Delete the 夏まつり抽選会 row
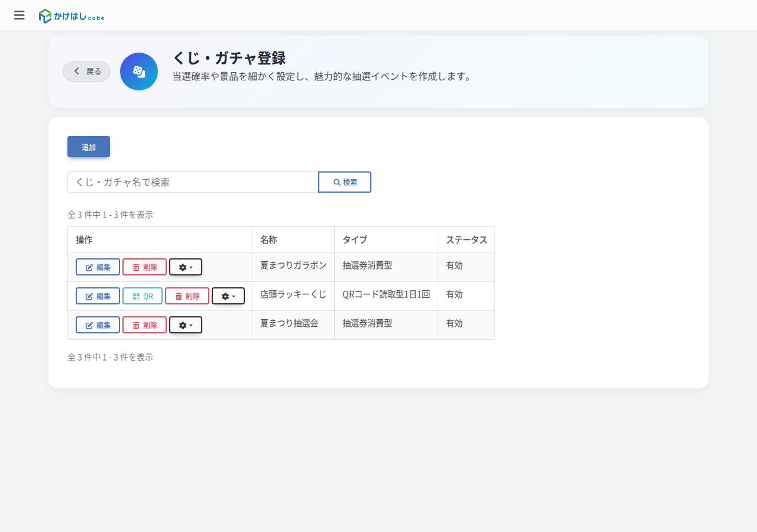 click(x=144, y=325)
